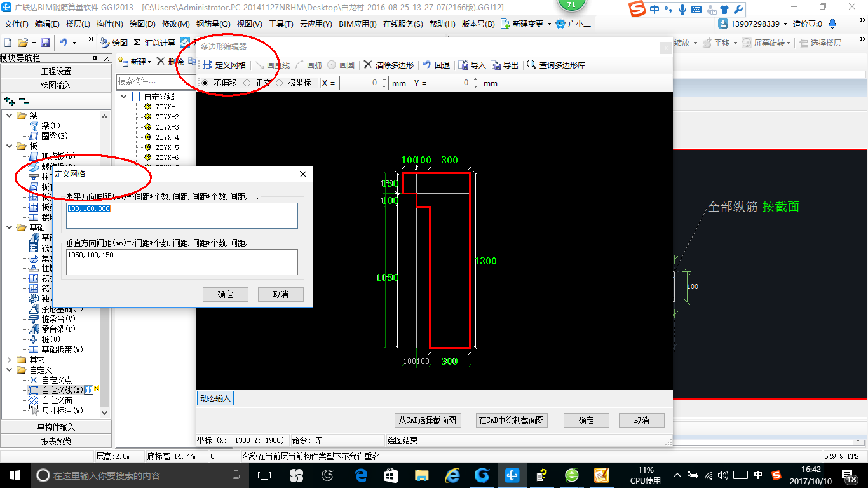
Task: Select 自定义线(X) tree item
Action: tap(62, 390)
